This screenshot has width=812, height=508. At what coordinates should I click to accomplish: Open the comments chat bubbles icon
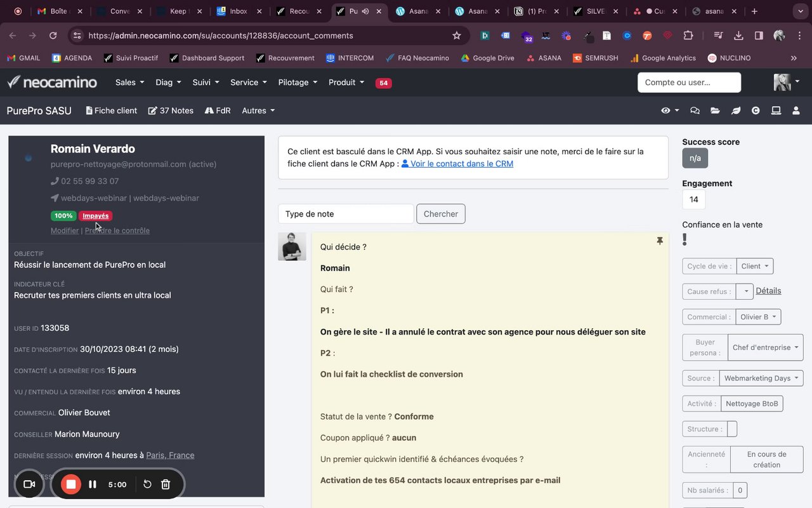(x=695, y=110)
